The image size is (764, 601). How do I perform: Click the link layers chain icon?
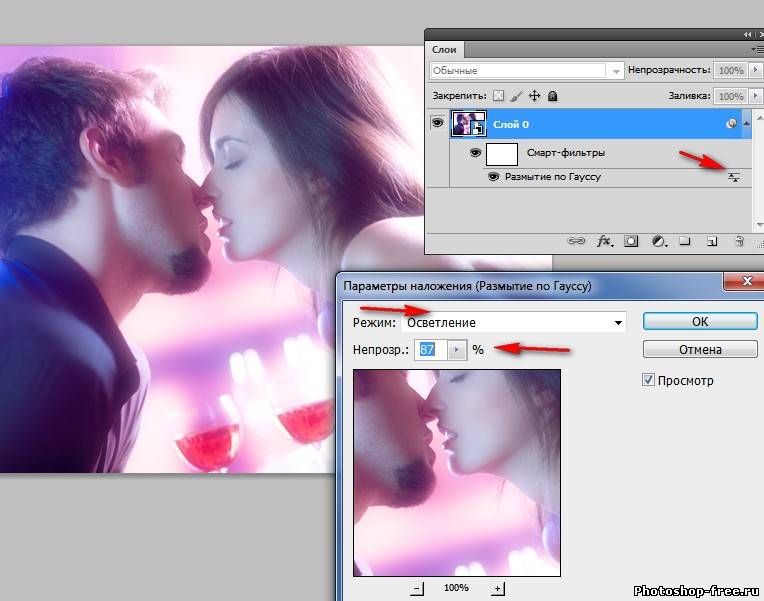[577, 241]
